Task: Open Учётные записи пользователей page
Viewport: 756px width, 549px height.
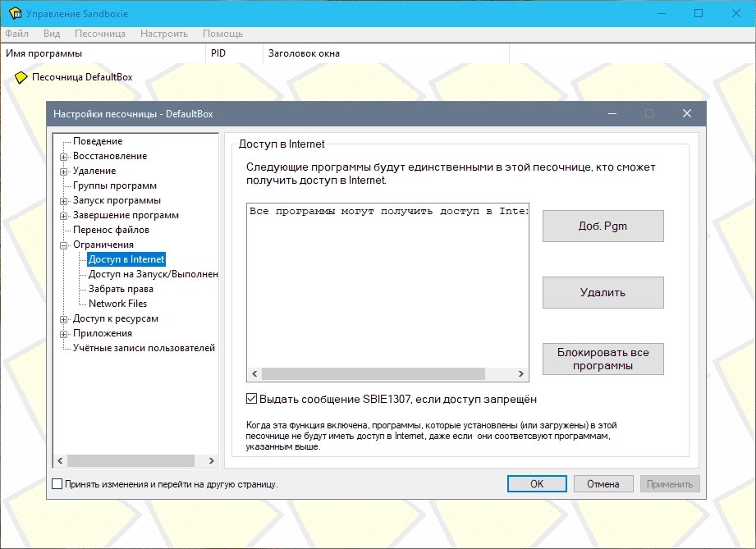Action: 144,348
